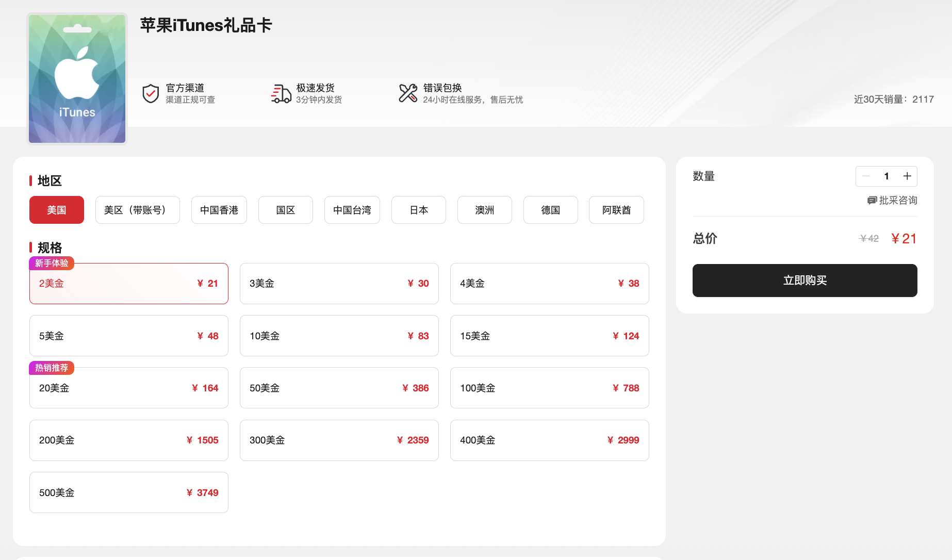Image resolution: width=952 pixels, height=560 pixels.
Task: Click the chat bubble icon beside 批采咨询
Action: click(872, 200)
